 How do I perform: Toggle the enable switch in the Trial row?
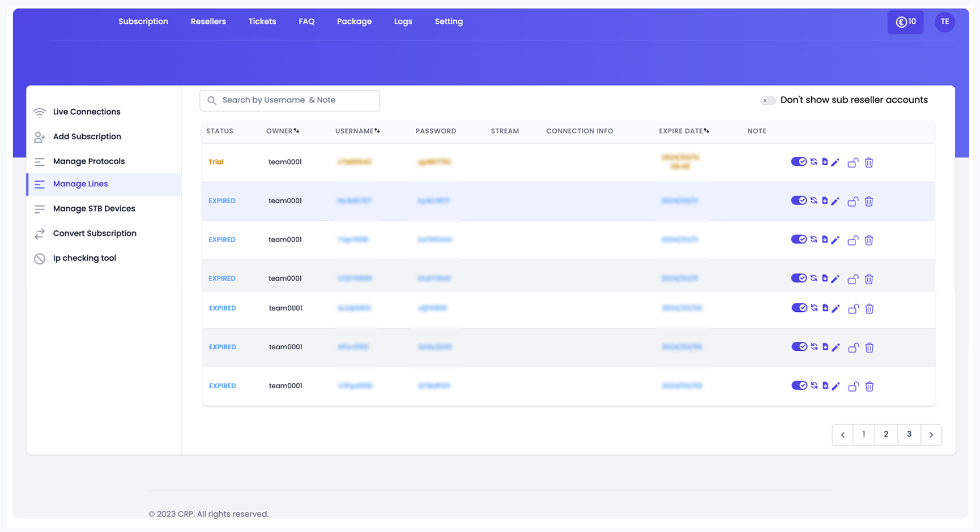tap(799, 162)
